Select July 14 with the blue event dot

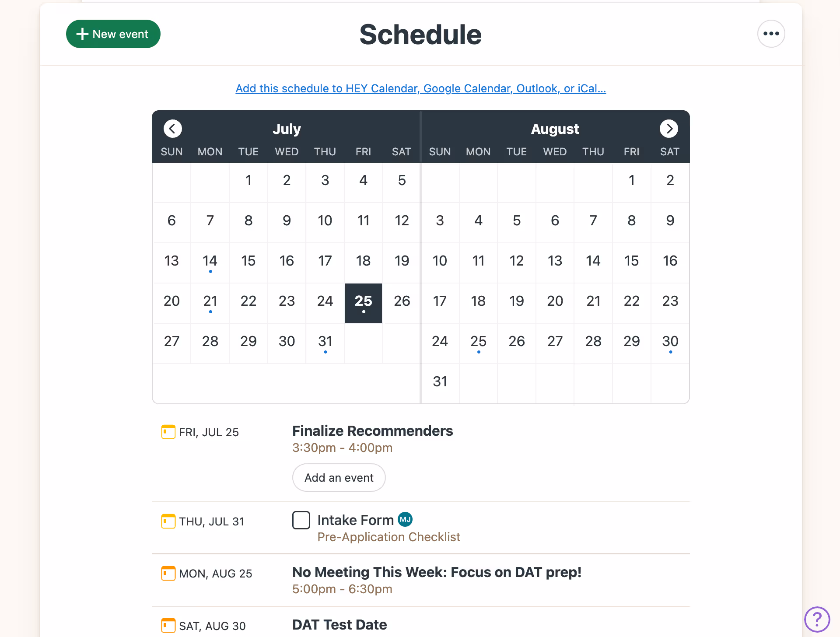coord(210,261)
